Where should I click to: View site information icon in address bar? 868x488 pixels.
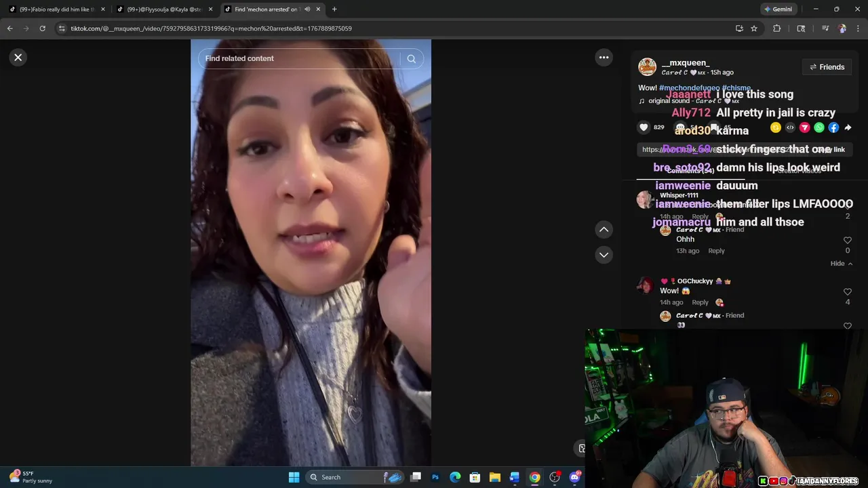[x=62, y=28]
